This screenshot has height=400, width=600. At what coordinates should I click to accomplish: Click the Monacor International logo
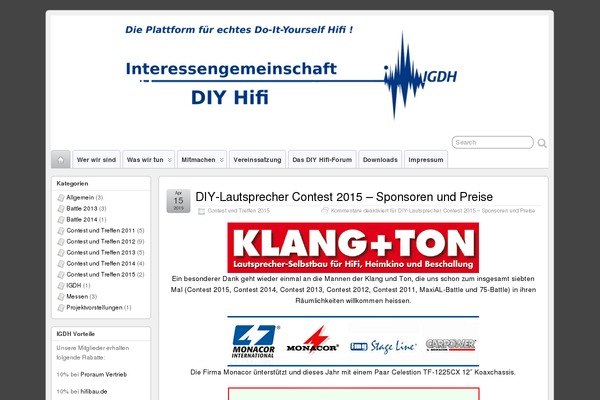pos(255,341)
